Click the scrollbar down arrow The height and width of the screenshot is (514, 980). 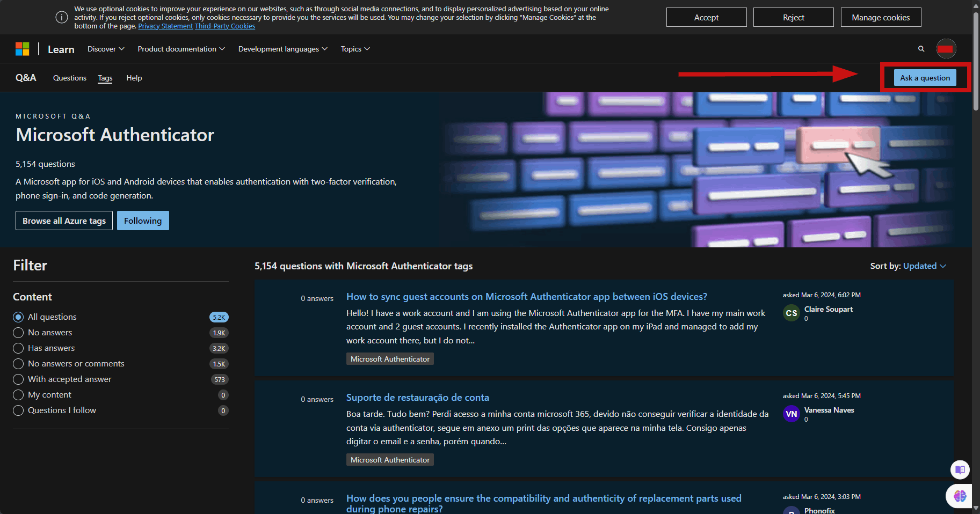point(976,509)
